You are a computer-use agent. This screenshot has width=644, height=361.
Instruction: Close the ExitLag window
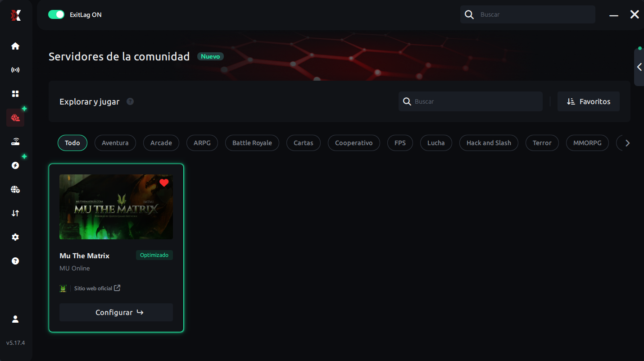[635, 14]
